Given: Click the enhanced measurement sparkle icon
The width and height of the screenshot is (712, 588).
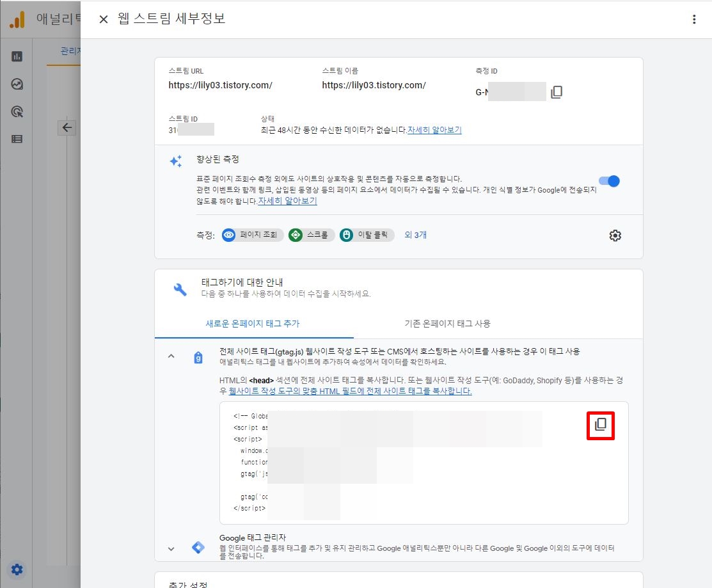Looking at the screenshot, I should [176, 161].
